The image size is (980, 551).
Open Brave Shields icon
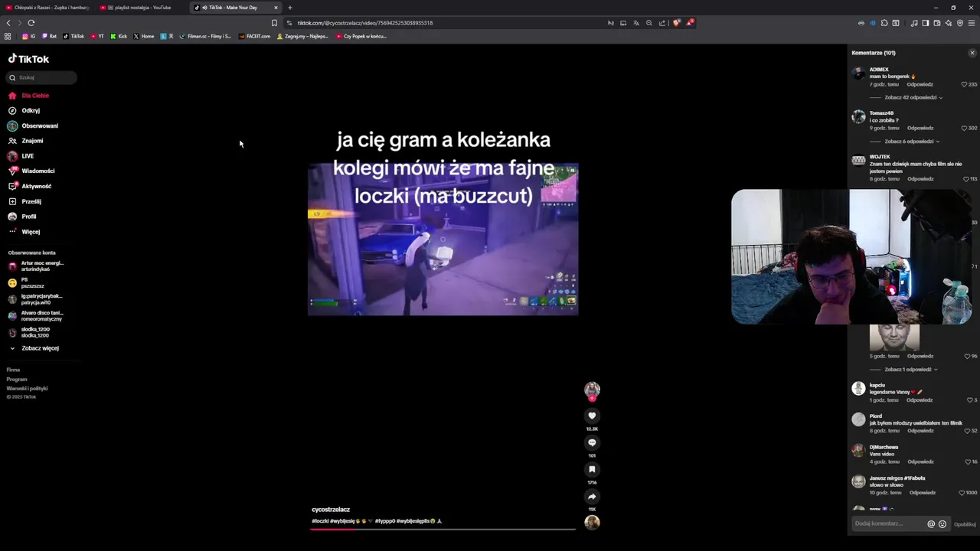pos(676,23)
